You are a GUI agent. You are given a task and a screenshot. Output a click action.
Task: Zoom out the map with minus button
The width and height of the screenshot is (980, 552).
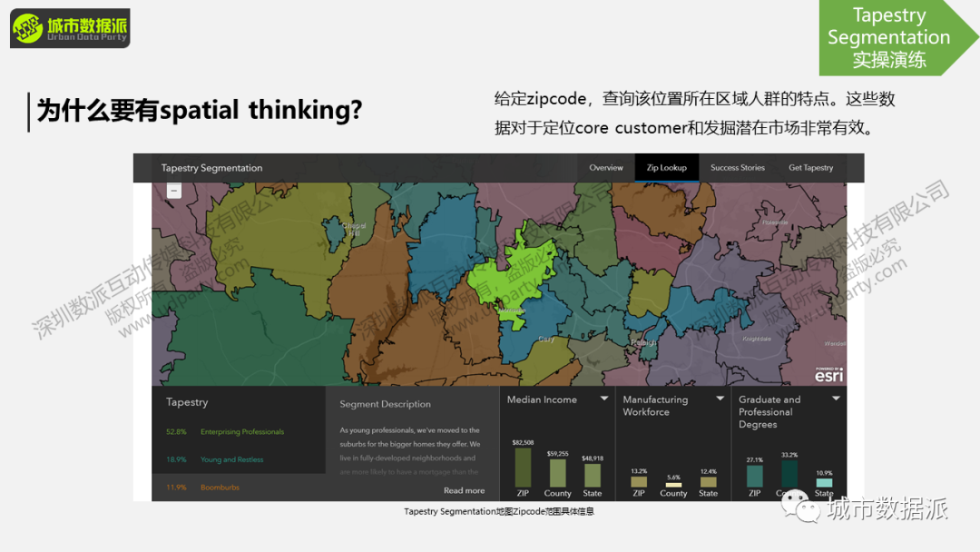pyautogui.click(x=173, y=191)
